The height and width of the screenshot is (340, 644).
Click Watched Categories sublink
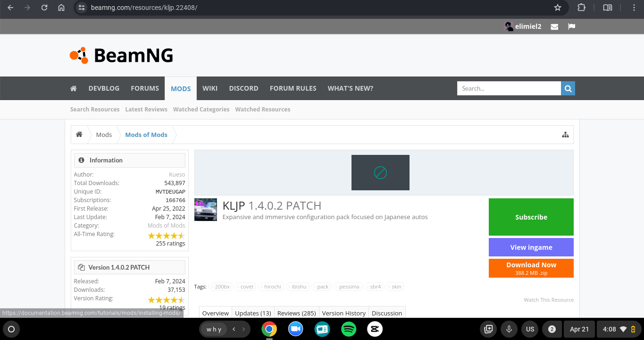pos(201,109)
